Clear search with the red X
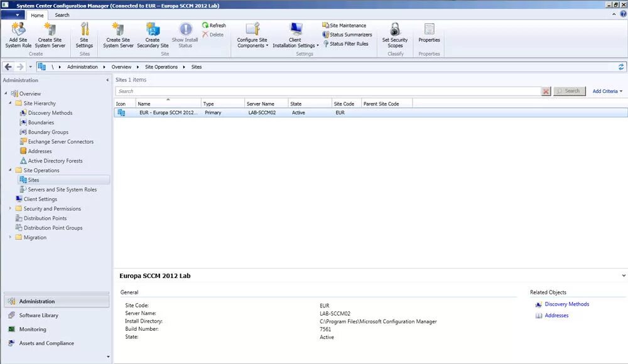The height and width of the screenshot is (364, 628). [x=546, y=91]
